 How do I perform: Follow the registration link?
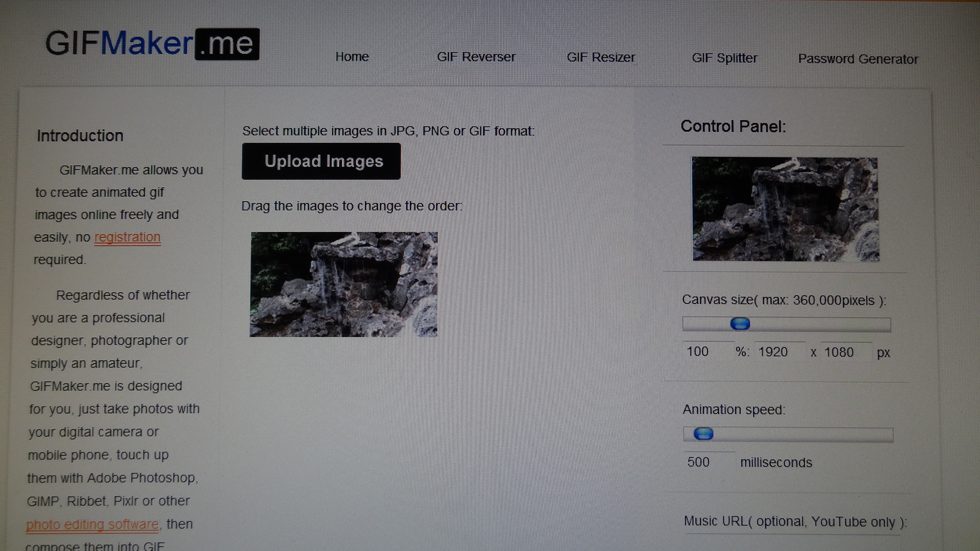(x=128, y=237)
